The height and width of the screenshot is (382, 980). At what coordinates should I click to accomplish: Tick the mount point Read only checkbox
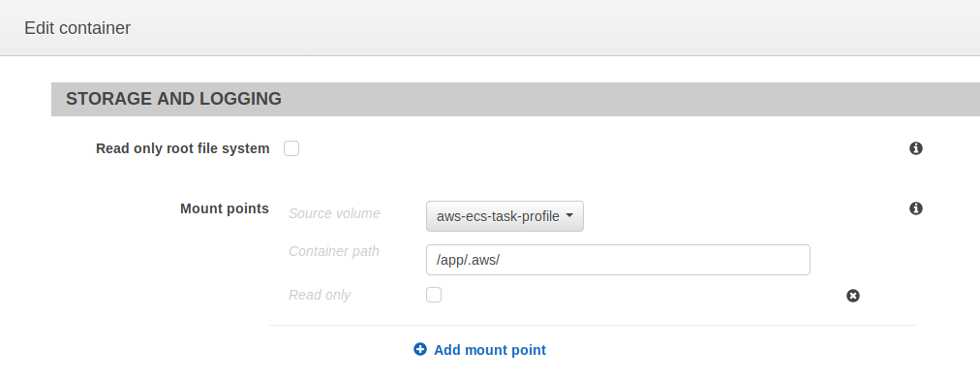[434, 295]
